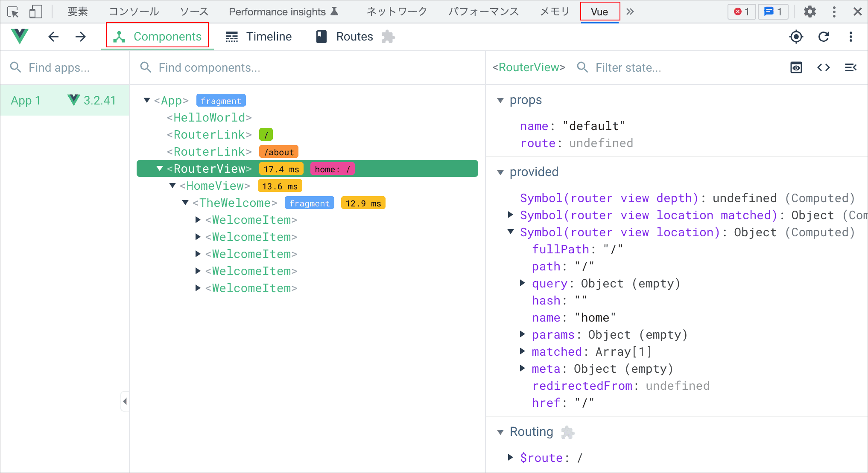Select the HelloWorld component
Screen dimensions: 868x473
(209, 117)
